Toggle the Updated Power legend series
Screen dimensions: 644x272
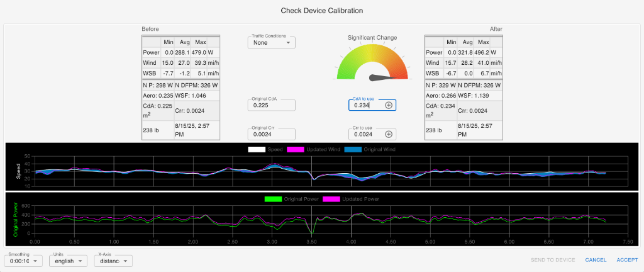click(x=331, y=199)
